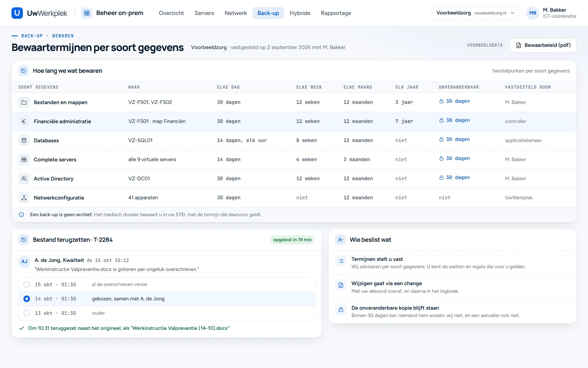This screenshot has width=588, height=368.
Task: Click the folder icon for Bestanden en mappen
Action: click(x=24, y=102)
